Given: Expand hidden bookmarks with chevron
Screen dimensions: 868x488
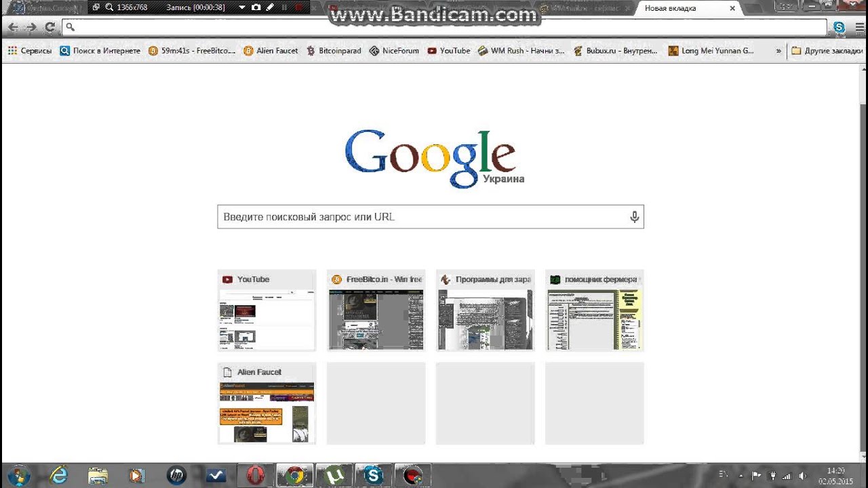Looking at the screenshot, I should pos(778,51).
